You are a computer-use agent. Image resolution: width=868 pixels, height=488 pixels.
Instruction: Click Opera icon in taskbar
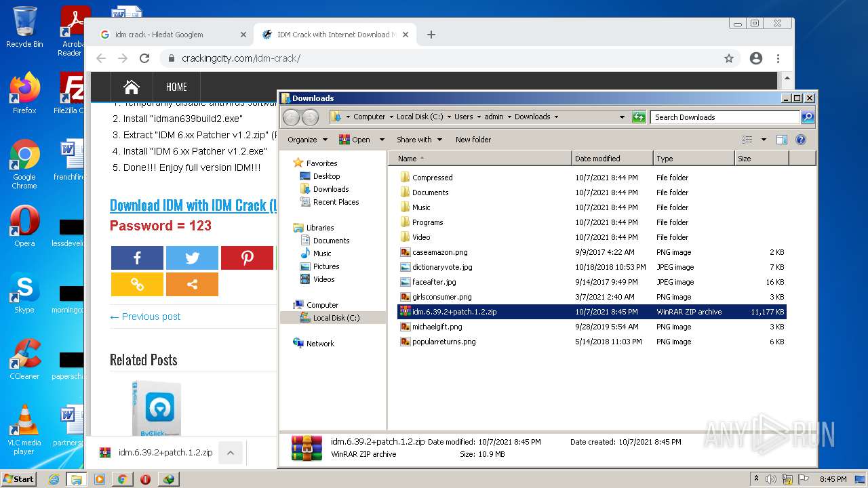[x=145, y=479]
